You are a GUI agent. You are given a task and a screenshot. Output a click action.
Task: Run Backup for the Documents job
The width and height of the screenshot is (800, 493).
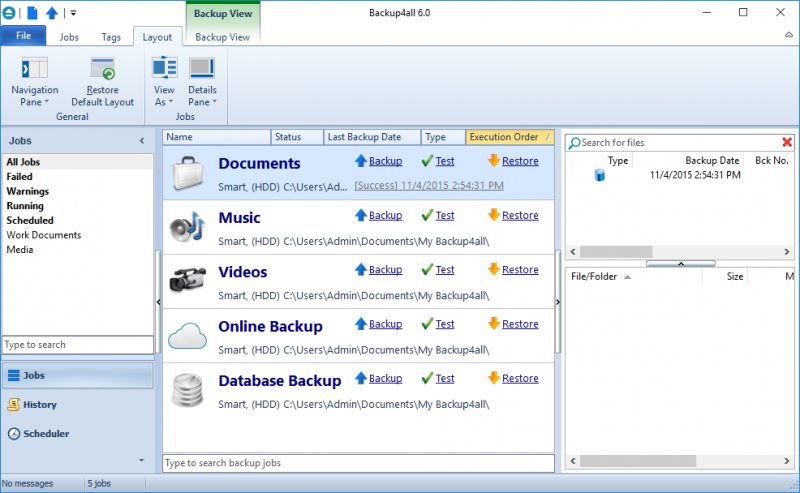[x=379, y=161]
